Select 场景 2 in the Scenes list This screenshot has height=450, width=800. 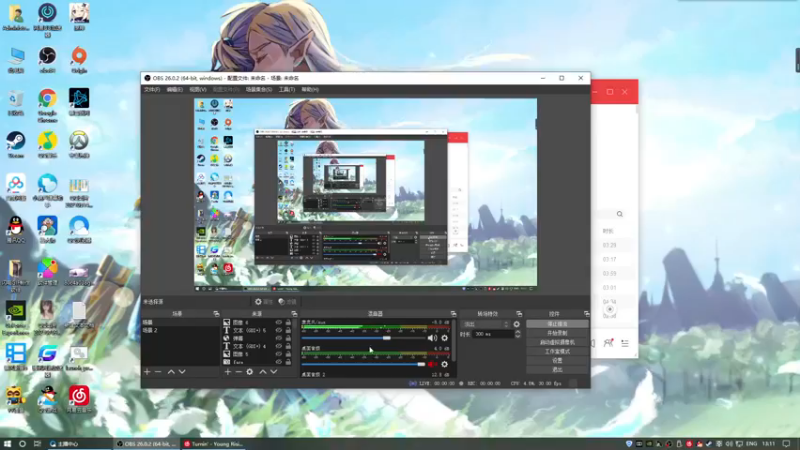tap(180, 331)
